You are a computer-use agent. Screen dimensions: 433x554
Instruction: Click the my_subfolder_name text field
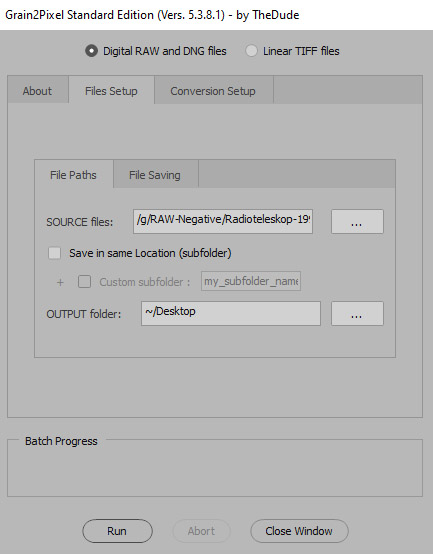click(251, 281)
